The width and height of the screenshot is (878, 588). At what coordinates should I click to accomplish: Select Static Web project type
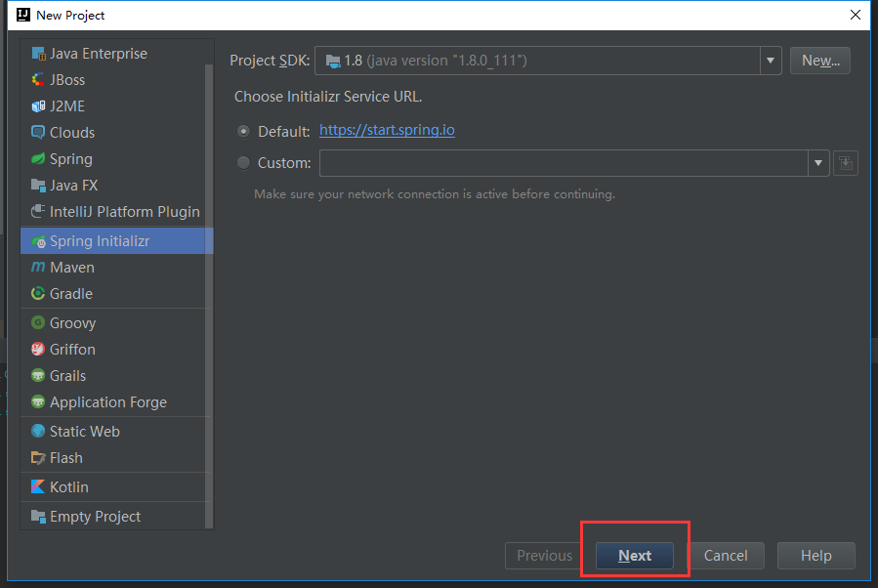112,431
